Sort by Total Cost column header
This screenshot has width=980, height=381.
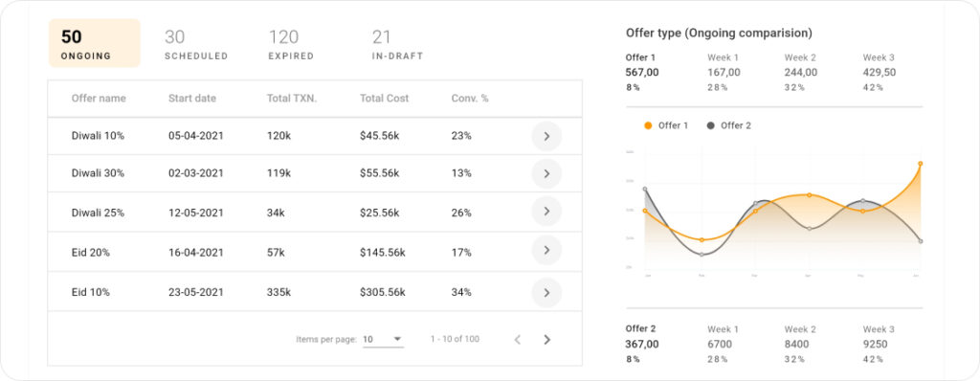pos(385,99)
